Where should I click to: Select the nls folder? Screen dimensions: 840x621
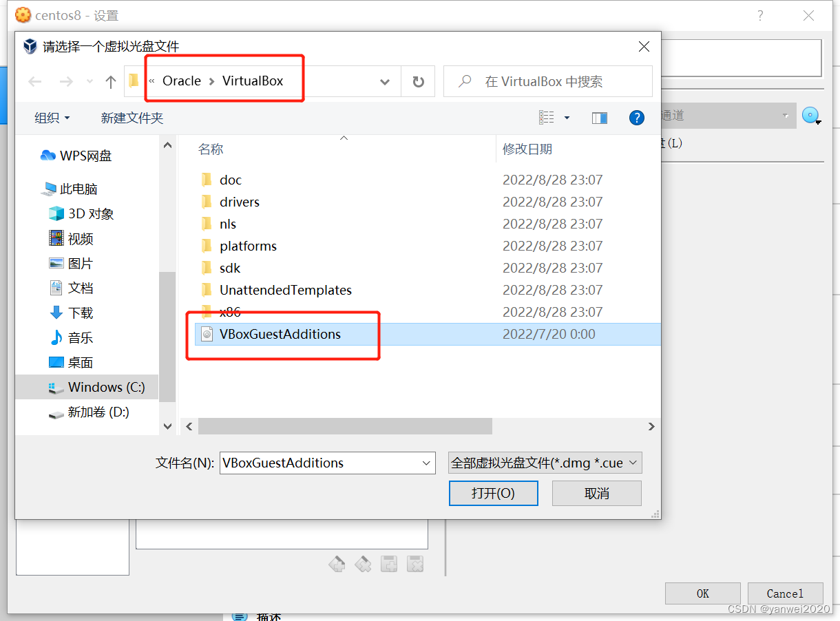pyautogui.click(x=228, y=224)
